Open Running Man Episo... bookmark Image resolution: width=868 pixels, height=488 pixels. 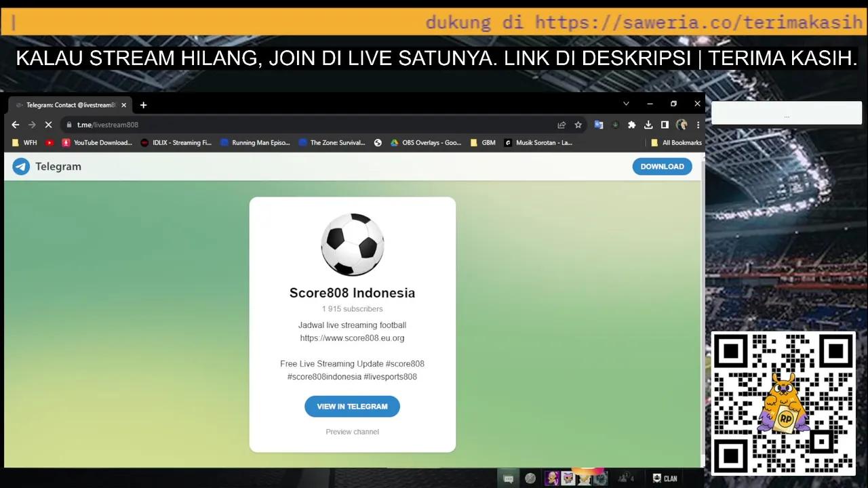(x=256, y=143)
